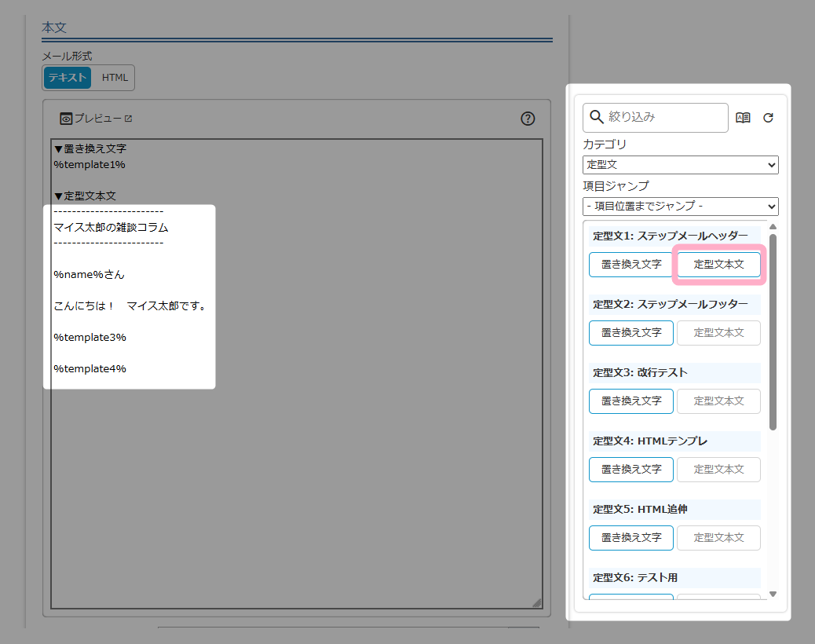Click the scroll down arrow in the template list
This screenshot has width=815, height=644.
pyautogui.click(x=773, y=594)
